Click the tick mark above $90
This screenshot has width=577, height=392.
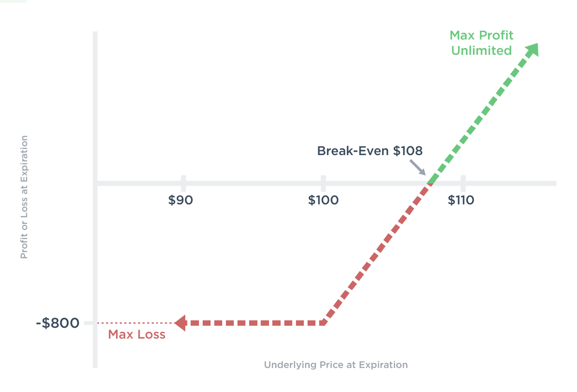(184, 182)
